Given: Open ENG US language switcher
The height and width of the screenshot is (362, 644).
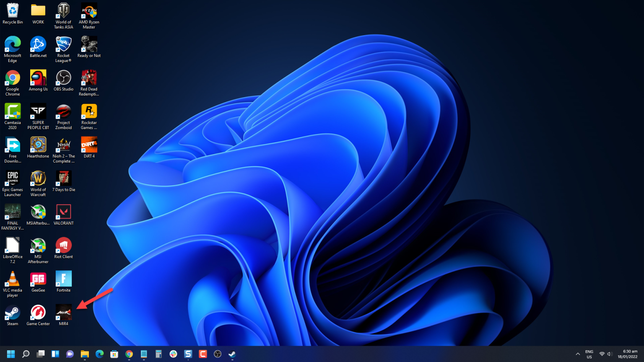Looking at the screenshot, I should [x=589, y=354].
